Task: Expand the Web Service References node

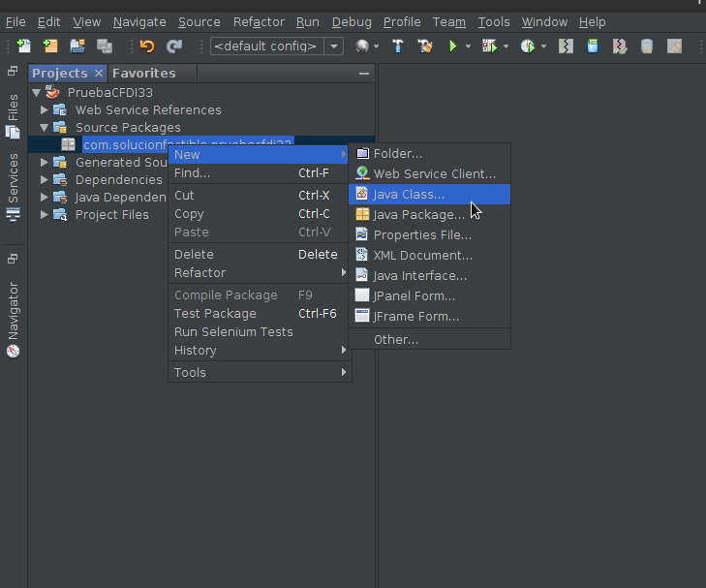Action: (x=45, y=110)
